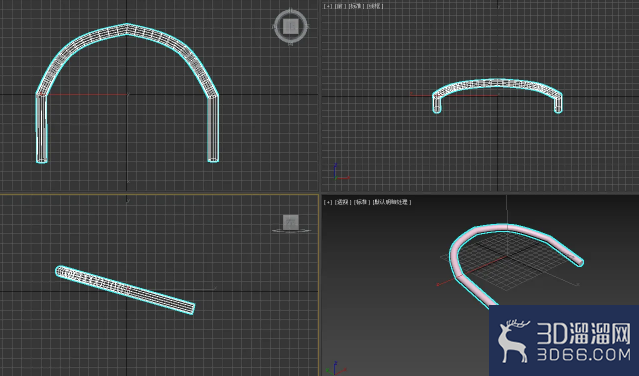639x376 pixels.
Task: Open the 标准 menu in the front viewport
Action: click(356, 6)
